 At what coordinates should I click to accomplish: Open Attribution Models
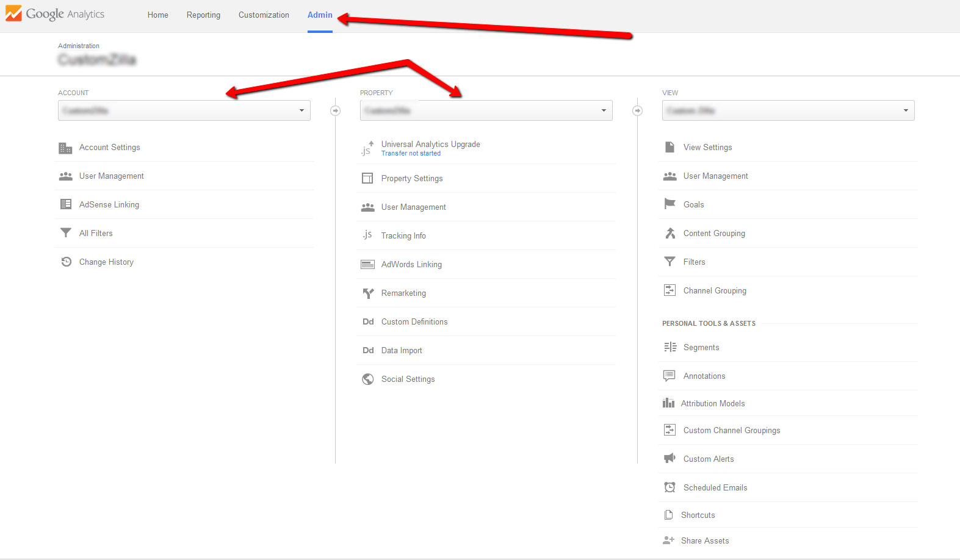pyautogui.click(x=713, y=403)
